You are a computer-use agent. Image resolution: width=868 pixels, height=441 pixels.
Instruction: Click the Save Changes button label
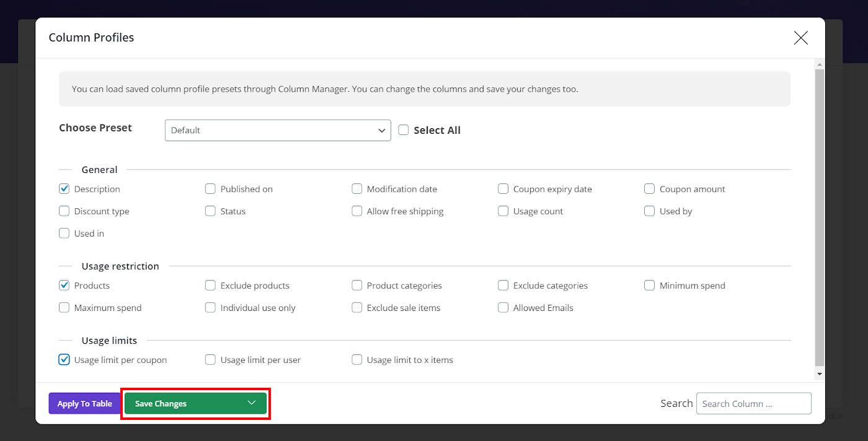(161, 404)
